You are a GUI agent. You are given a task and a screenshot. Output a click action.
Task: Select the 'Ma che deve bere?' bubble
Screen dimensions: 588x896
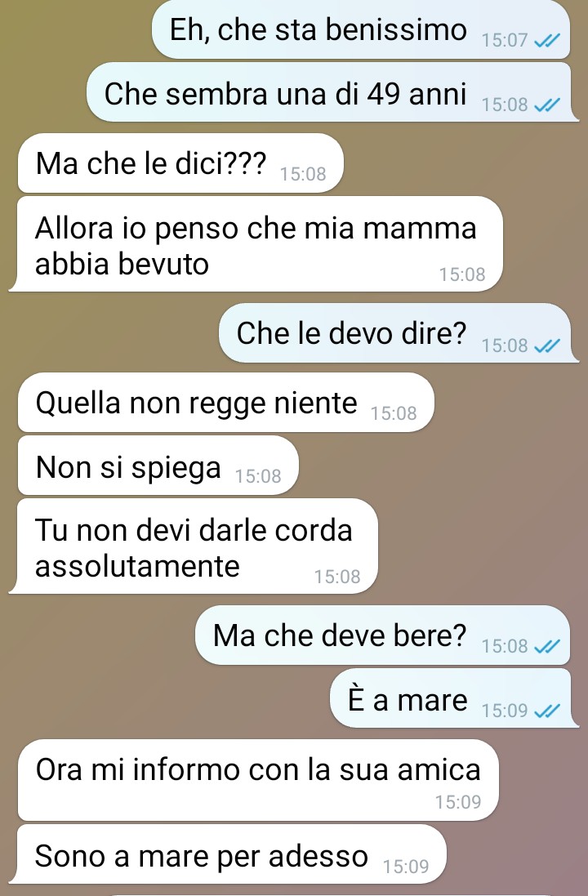coord(384,635)
